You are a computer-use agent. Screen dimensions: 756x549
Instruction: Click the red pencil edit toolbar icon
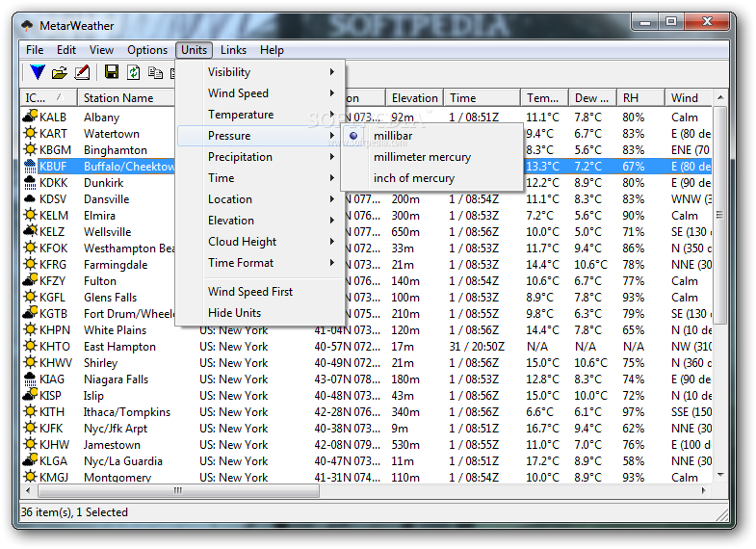click(82, 72)
